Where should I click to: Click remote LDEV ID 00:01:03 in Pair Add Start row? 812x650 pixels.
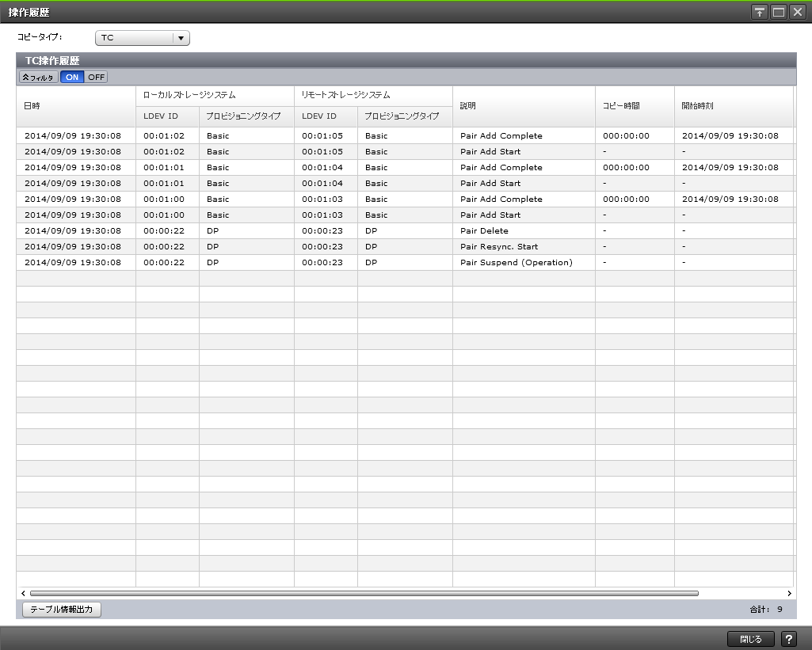[322, 215]
